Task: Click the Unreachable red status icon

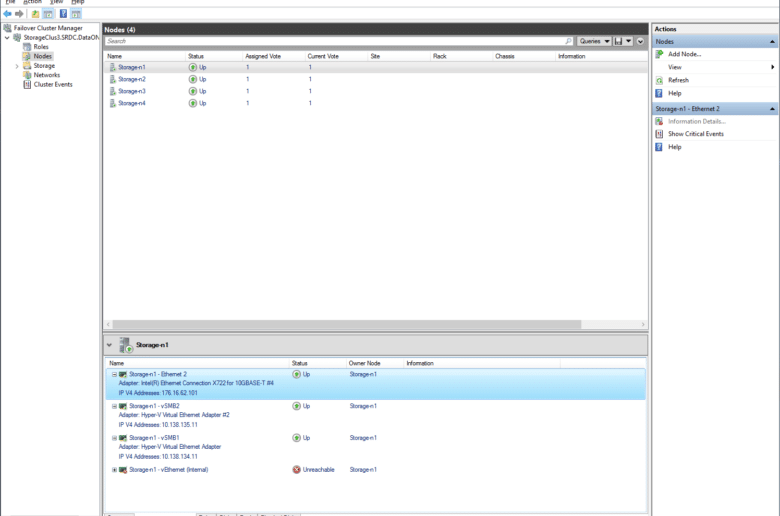Action: coord(296,470)
